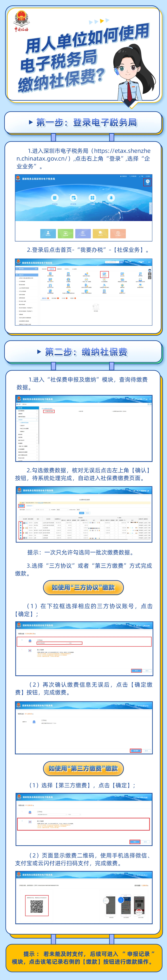Tick the checkbox of the 667.53 row
The image size is (167, 980).
coord(21,525)
